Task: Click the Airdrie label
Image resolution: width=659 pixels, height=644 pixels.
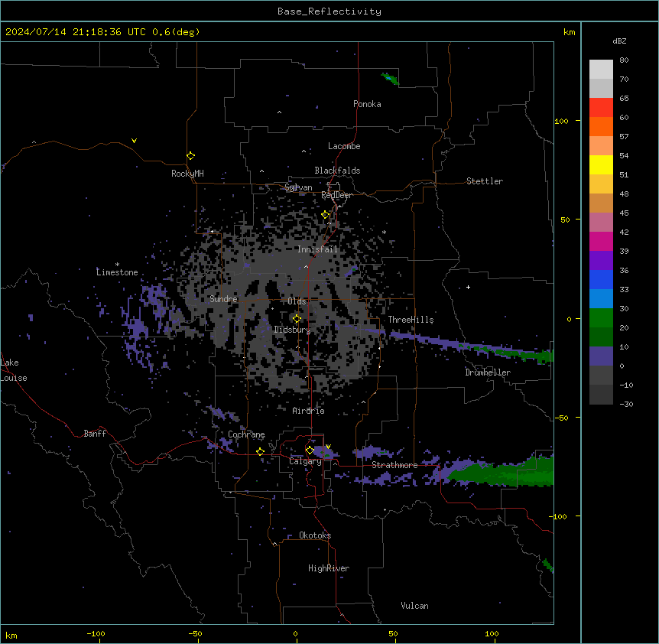Action: click(x=309, y=411)
